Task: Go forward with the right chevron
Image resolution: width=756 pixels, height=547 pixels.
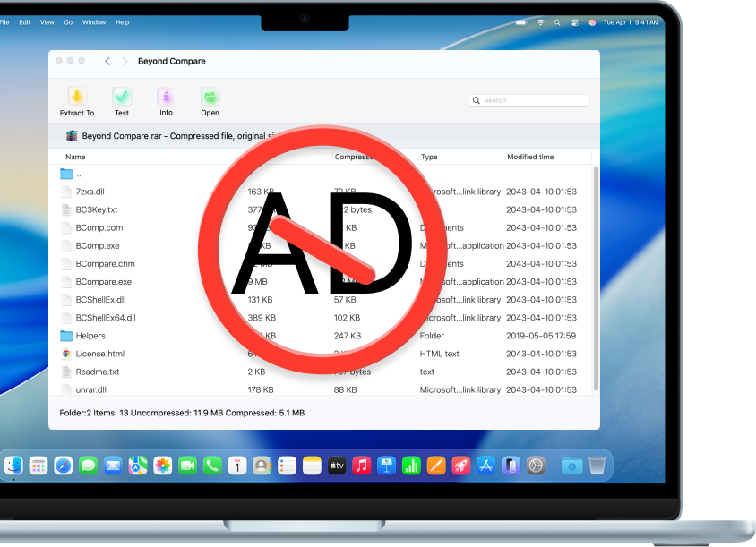Action: click(125, 62)
